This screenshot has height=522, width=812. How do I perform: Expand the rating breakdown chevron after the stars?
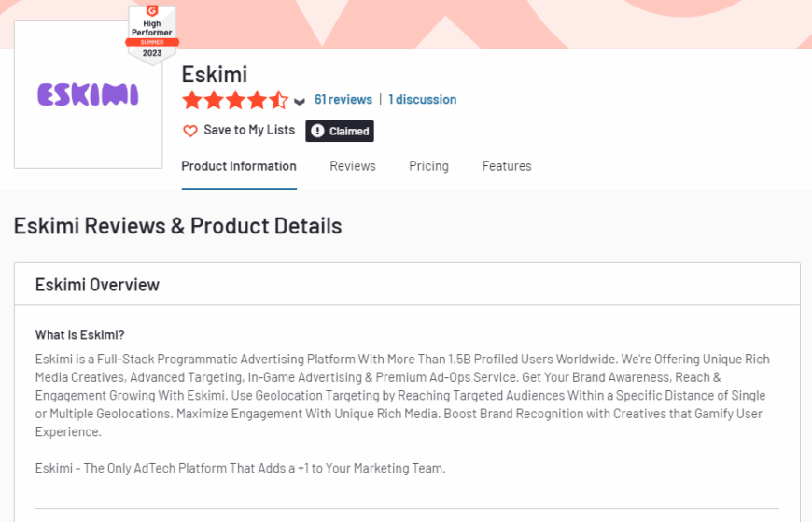[x=300, y=101]
